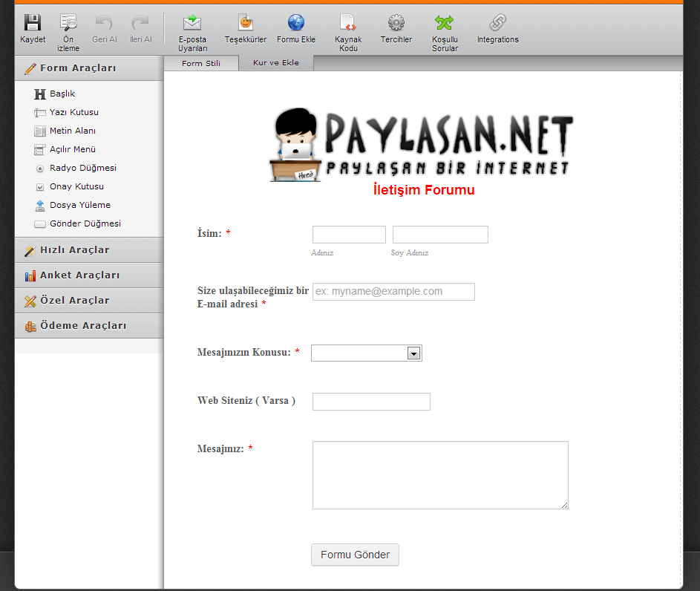
Task: Select the İsim field label
Action: pos(209,233)
